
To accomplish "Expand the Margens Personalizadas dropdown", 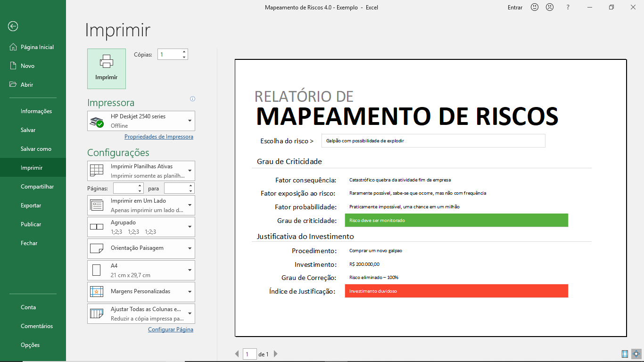I will pyautogui.click(x=141, y=292).
